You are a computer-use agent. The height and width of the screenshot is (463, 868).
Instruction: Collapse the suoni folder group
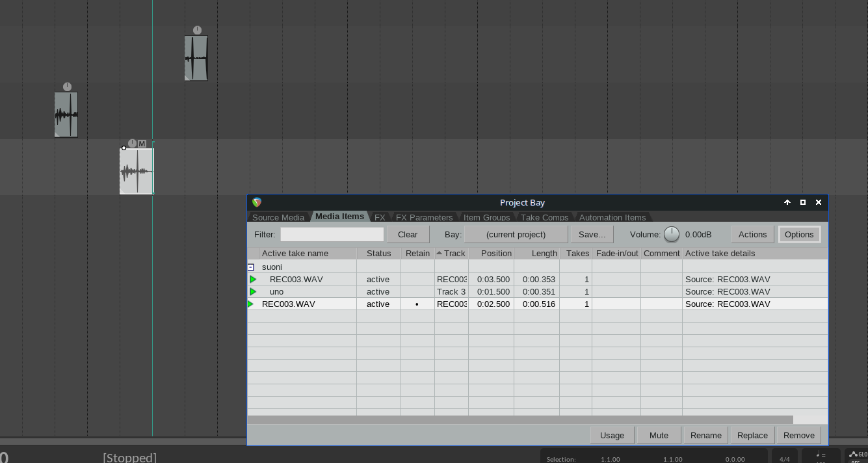251,267
